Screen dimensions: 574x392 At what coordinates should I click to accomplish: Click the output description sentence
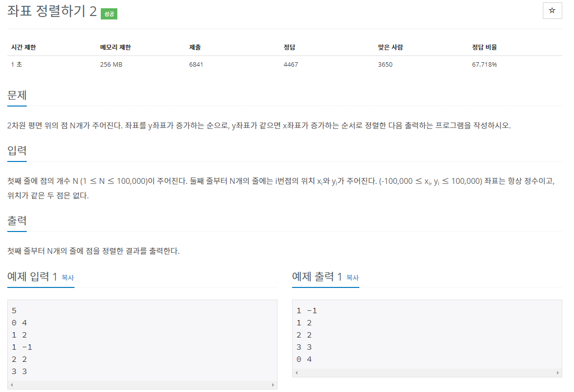[93, 251]
